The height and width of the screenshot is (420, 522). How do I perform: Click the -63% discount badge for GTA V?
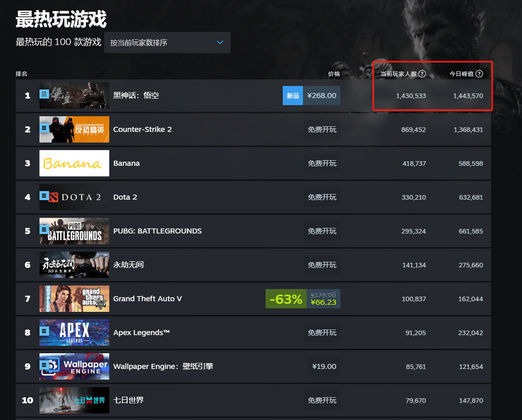[x=286, y=299]
